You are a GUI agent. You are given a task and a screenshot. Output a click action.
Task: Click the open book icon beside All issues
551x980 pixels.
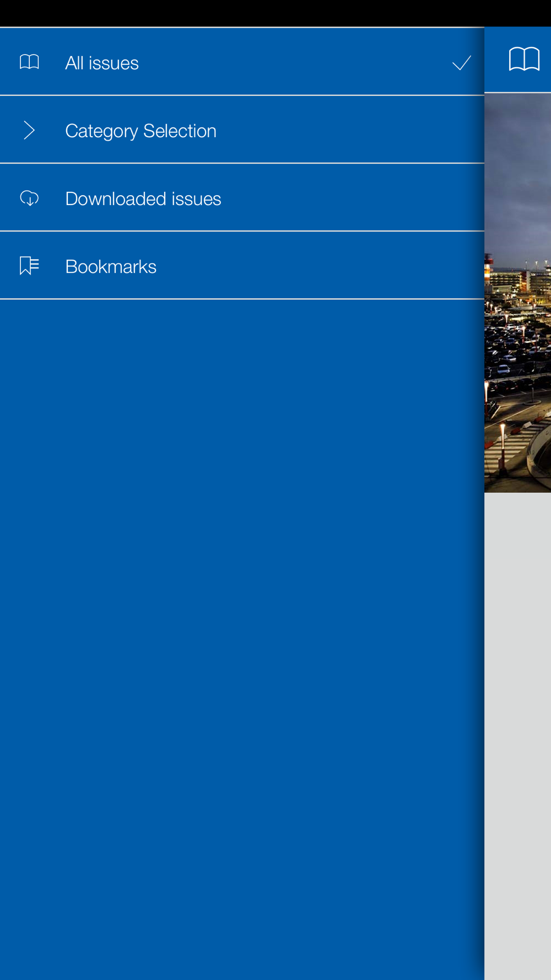tap(29, 62)
